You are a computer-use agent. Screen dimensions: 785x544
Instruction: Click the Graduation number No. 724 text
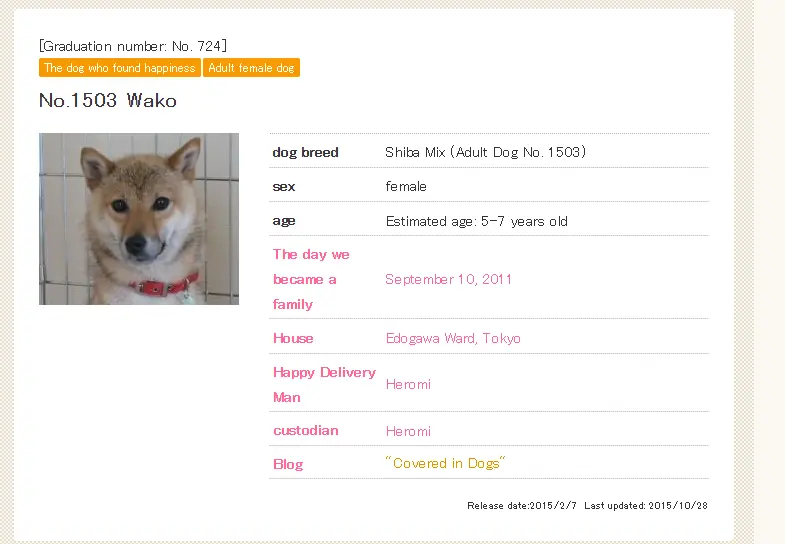coord(133,46)
